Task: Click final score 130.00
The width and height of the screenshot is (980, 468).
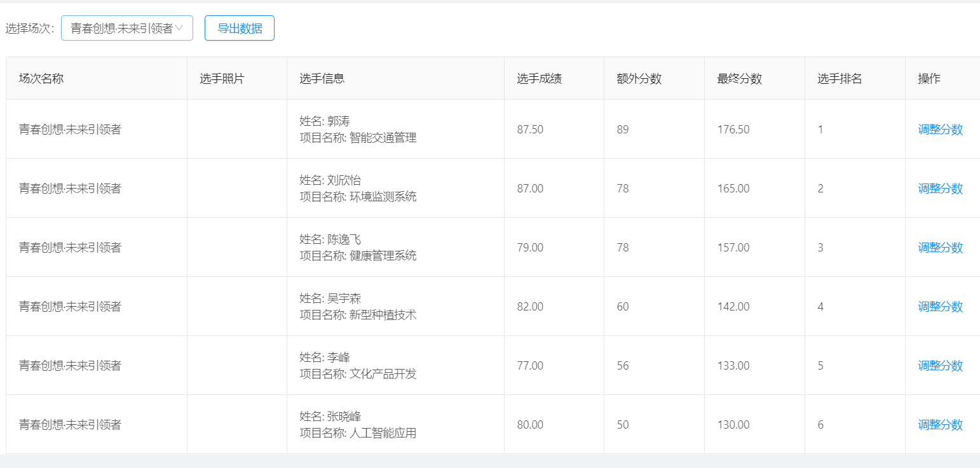Action: click(733, 425)
